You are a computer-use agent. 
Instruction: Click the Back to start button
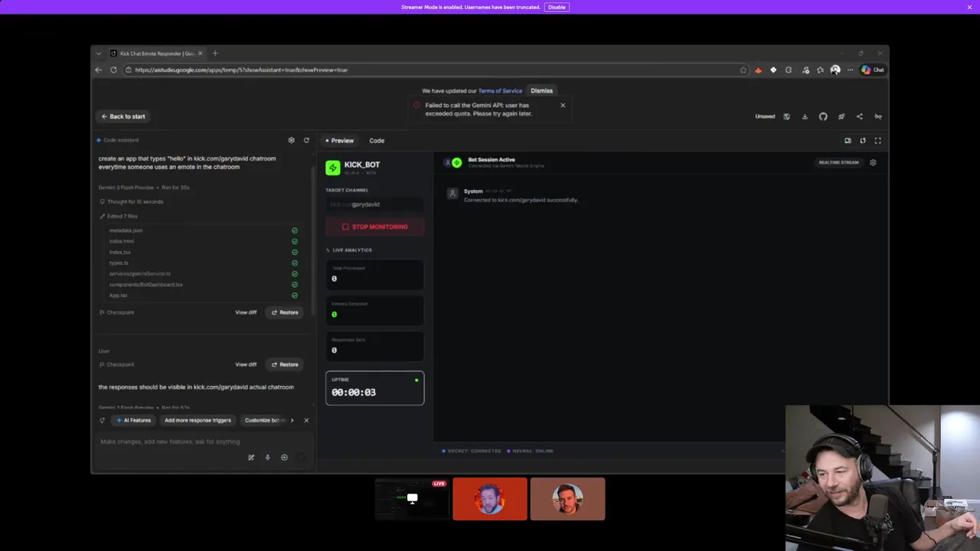tap(123, 116)
